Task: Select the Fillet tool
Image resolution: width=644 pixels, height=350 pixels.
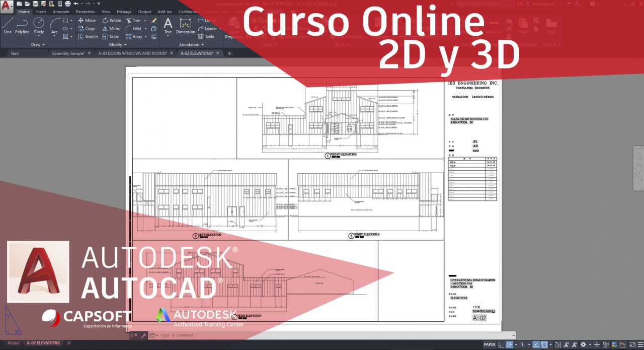Action: (x=133, y=29)
